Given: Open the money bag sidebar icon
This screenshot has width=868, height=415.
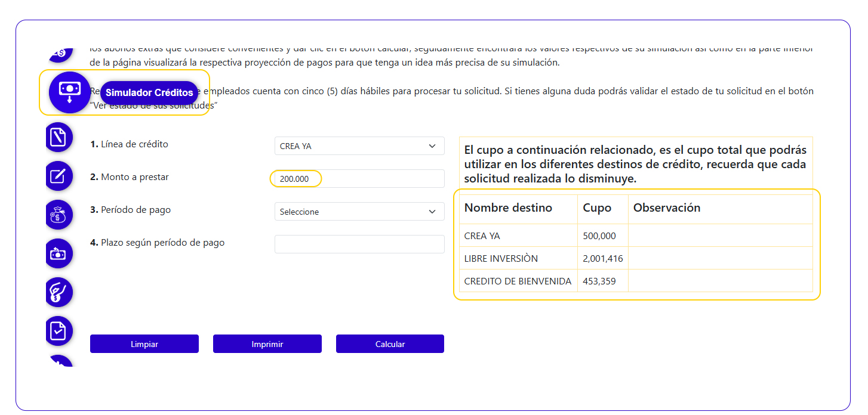Looking at the screenshot, I should tap(59, 215).
